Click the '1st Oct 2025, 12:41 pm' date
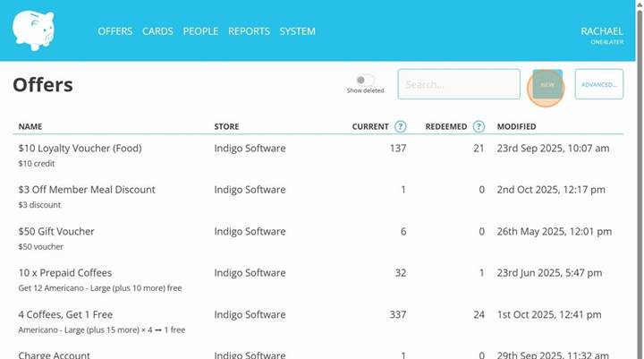Image resolution: width=644 pixels, height=359 pixels. click(549, 314)
